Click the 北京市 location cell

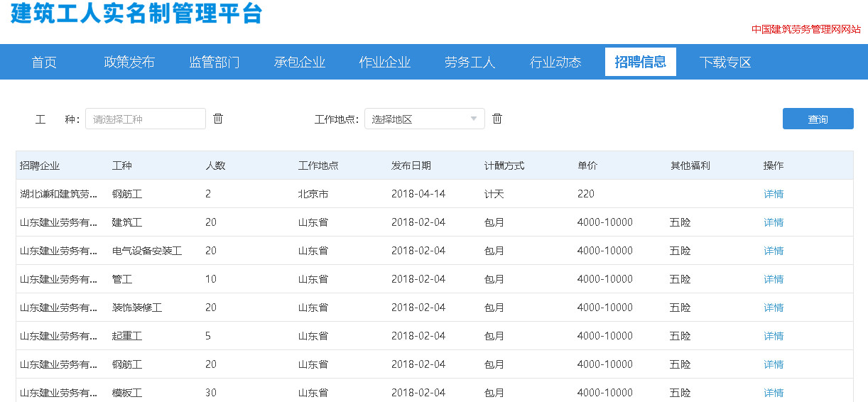pos(313,194)
